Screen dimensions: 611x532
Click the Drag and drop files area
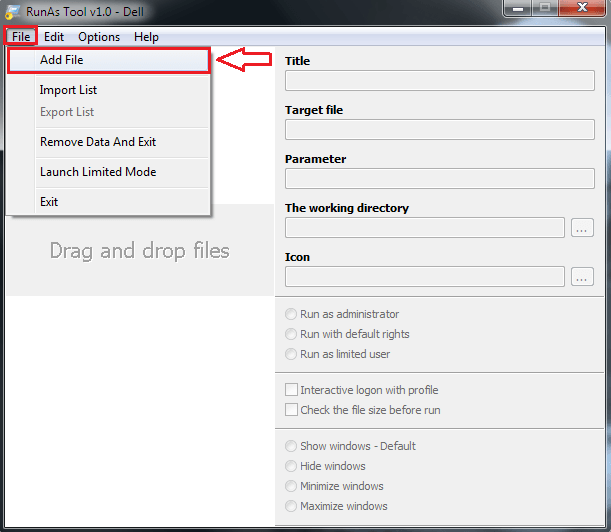(140, 250)
